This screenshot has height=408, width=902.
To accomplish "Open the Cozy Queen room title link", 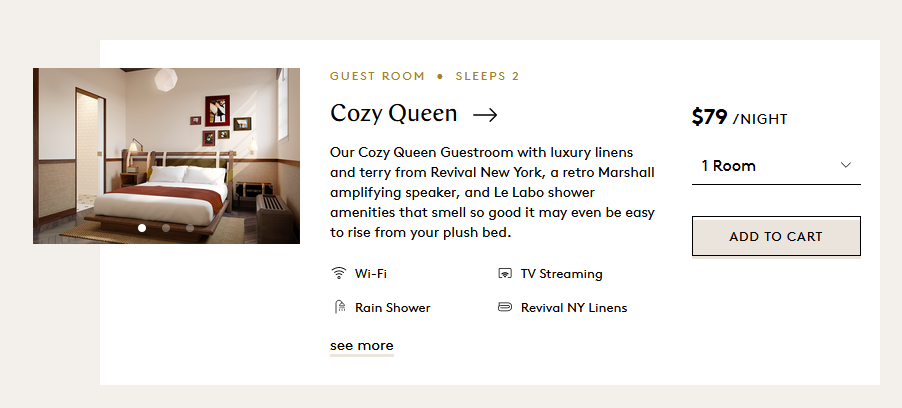I will coord(394,114).
